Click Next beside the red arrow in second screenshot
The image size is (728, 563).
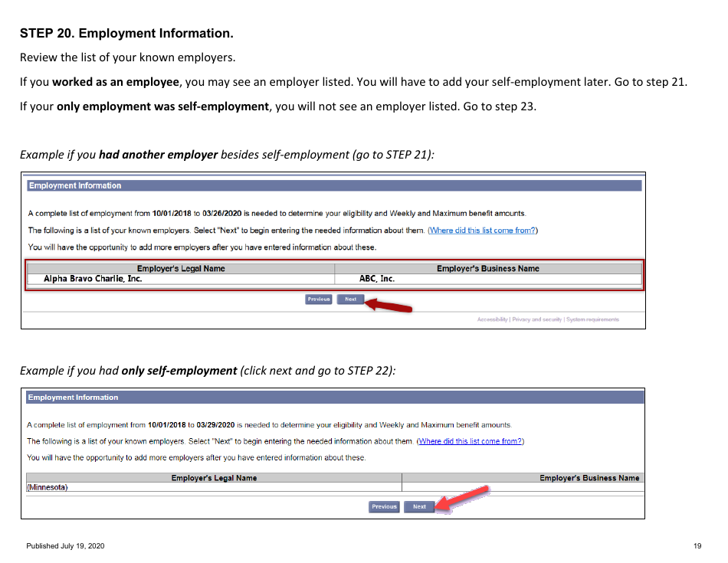click(419, 506)
